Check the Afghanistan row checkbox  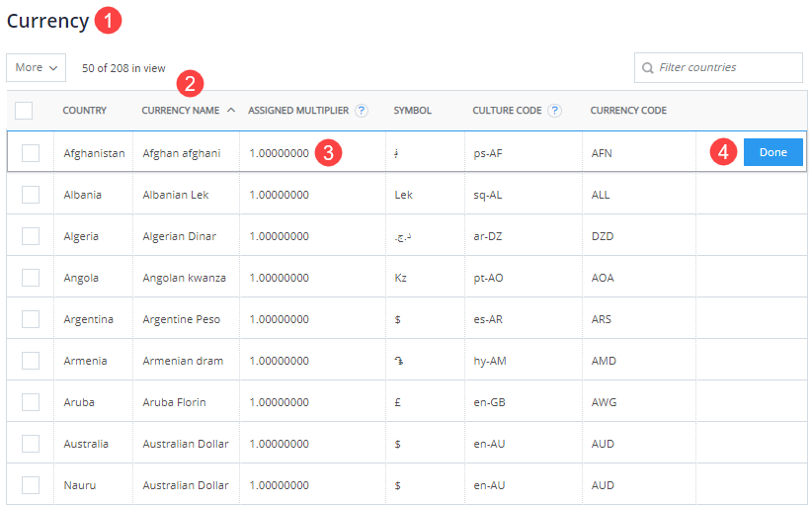click(x=31, y=153)
